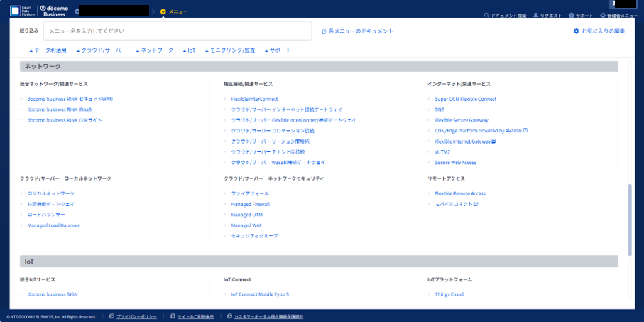Viewport: 644px width, 322px height.
Task: Open 共通機能ゲートウェイ
Action: [x=51, y=204]
